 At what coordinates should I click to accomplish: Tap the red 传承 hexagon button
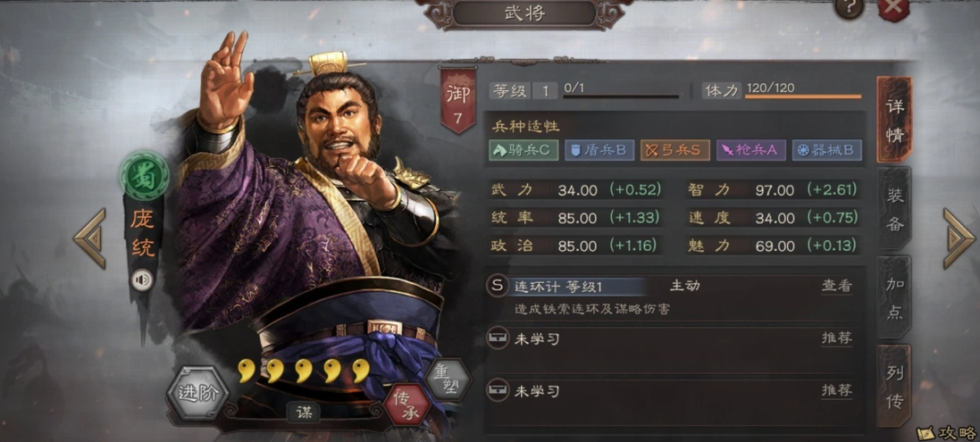click(x=406, y=404)
